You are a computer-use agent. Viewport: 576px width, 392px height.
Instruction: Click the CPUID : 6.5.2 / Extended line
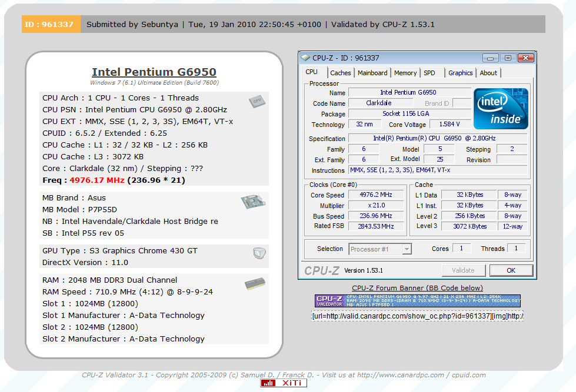pos(105,133)
